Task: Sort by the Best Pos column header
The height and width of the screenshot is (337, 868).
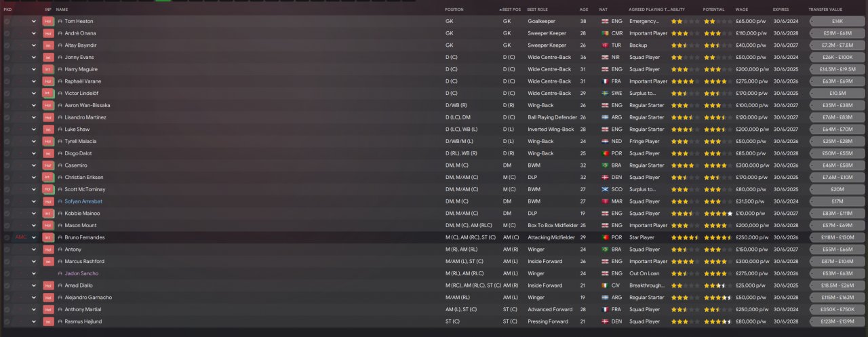Action: point(511,9)
